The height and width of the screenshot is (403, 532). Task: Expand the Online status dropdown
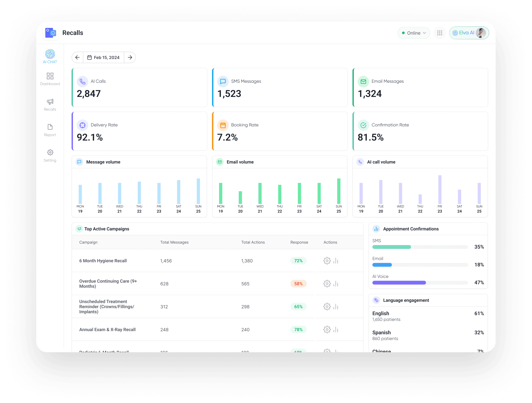414,33
